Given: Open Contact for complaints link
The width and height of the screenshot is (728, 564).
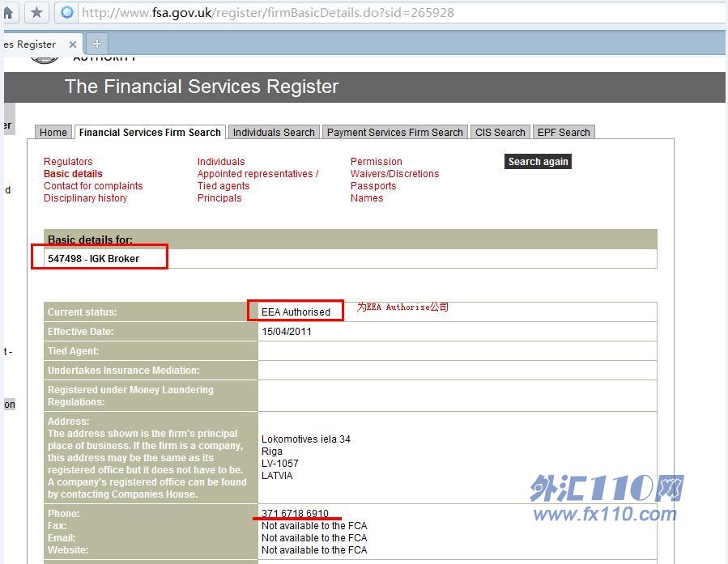Looking at the screenshot, I should click(x=93, y=185).
